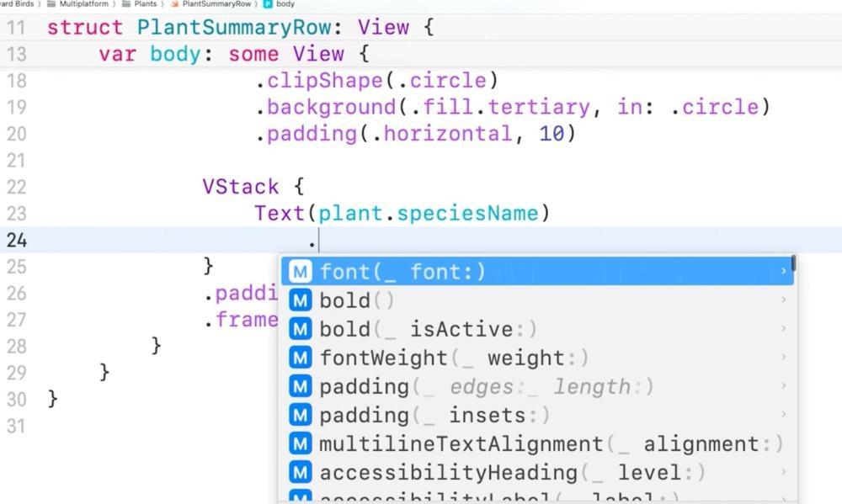Click the disclosure arrow on the multilineTextAlignment entry

(783, 443)
